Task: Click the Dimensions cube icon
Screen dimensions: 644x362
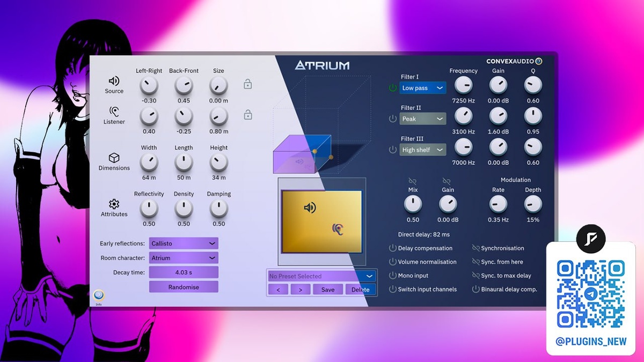Action: (x=114, y=158)
